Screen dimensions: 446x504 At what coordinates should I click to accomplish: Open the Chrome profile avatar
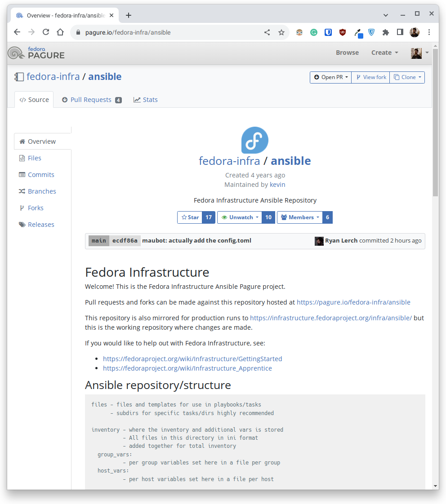click(x=415, y=32)
